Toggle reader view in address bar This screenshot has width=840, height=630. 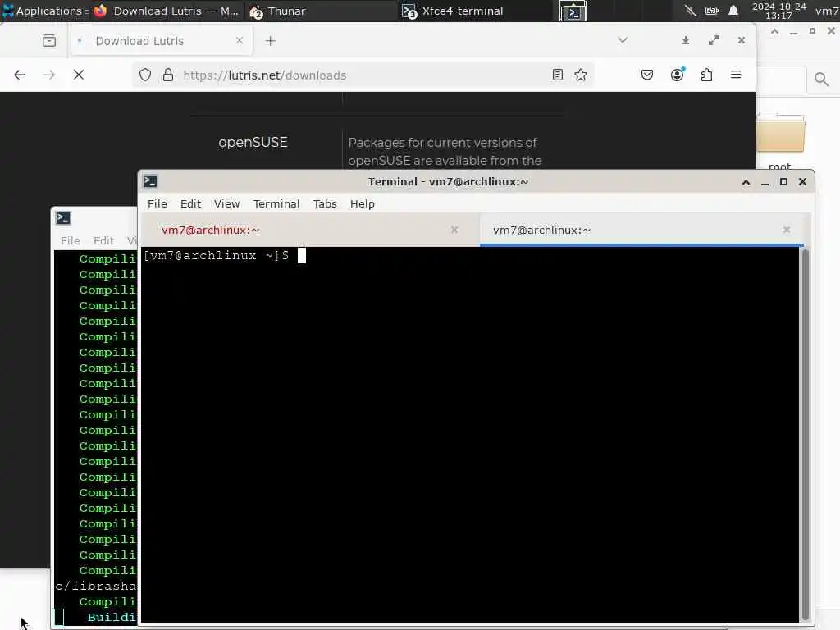[x=558, y=75]
